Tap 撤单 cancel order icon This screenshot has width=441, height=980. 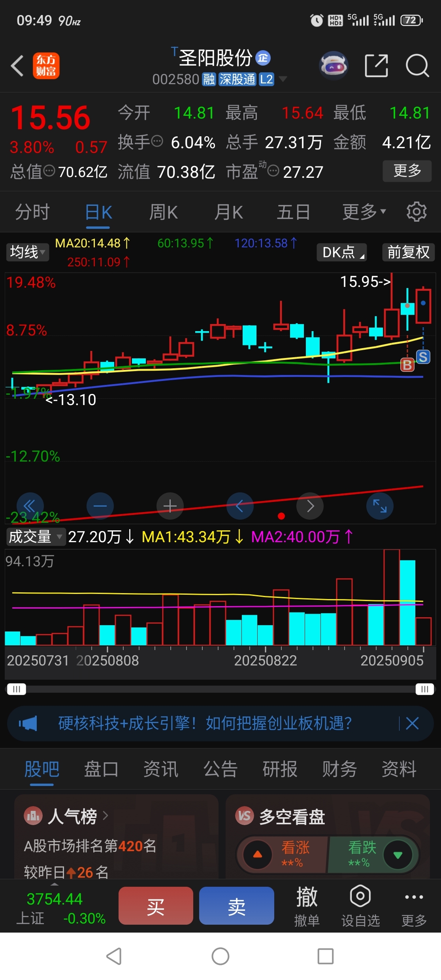(x=307, y=906)
